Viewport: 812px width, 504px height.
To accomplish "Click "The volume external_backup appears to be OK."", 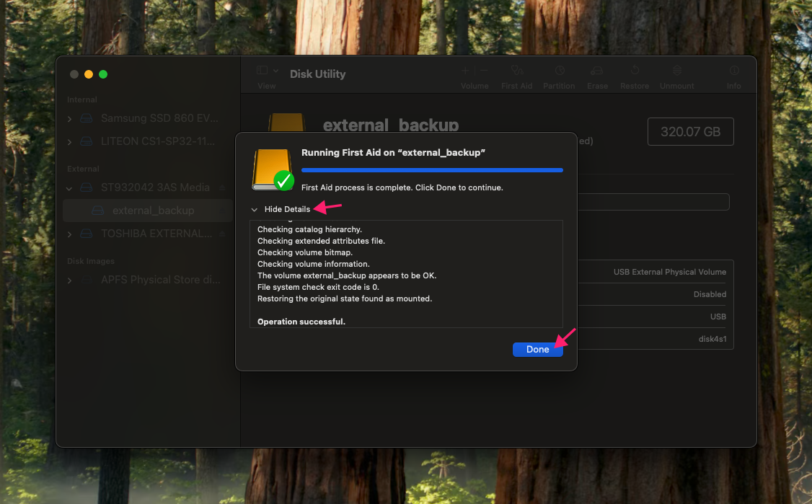I will pos(347,275).
